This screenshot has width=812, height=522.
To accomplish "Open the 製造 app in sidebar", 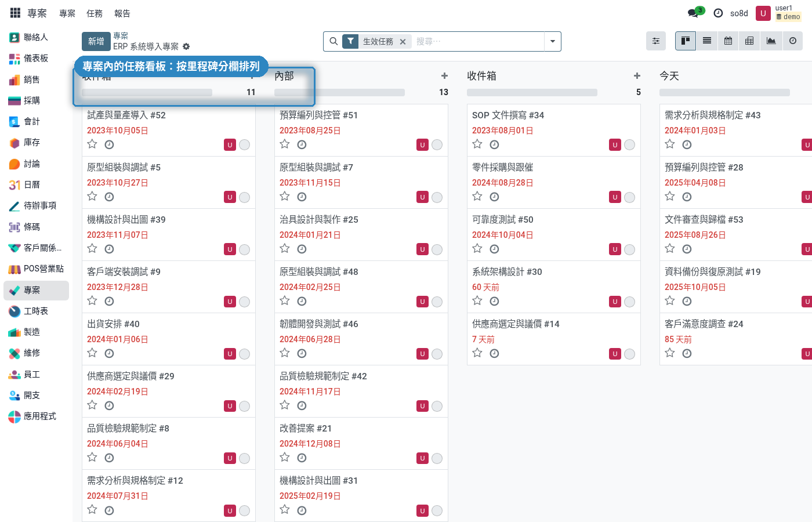I will coord(36,332).
